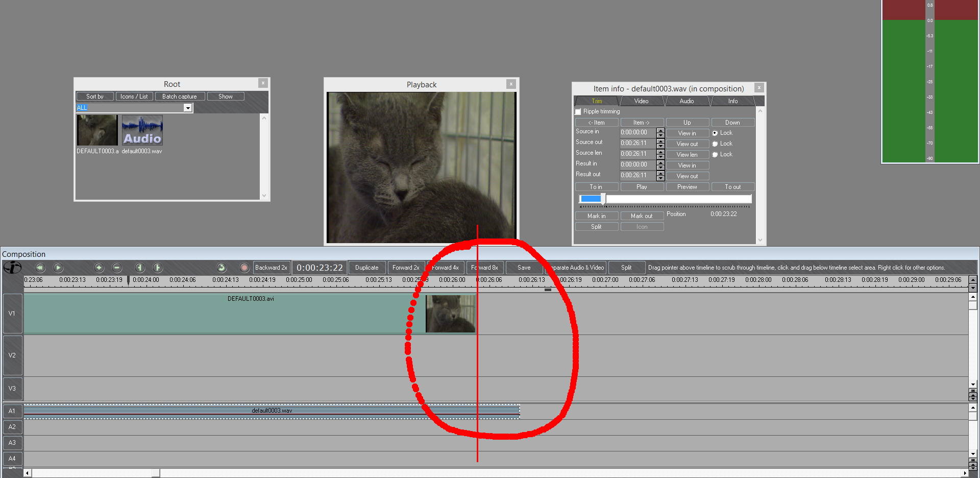Click the Item info position slider handle
Image resolution: width=980 pixels, height=478 pixels.
pos(603,199)
